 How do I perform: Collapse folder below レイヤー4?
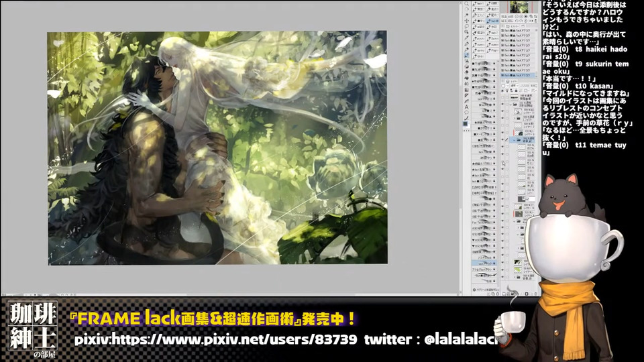click(x=515, y=221)
